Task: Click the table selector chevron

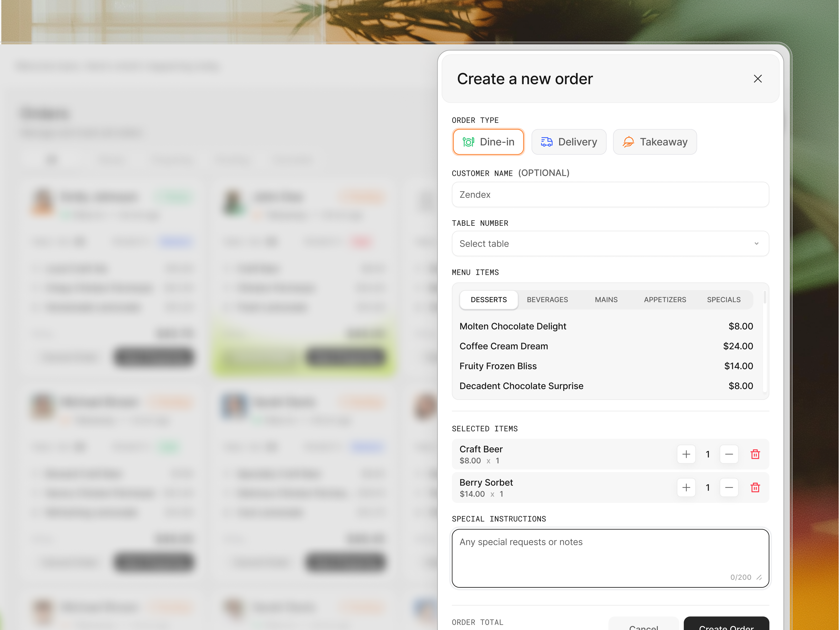Action: (757, 243)
